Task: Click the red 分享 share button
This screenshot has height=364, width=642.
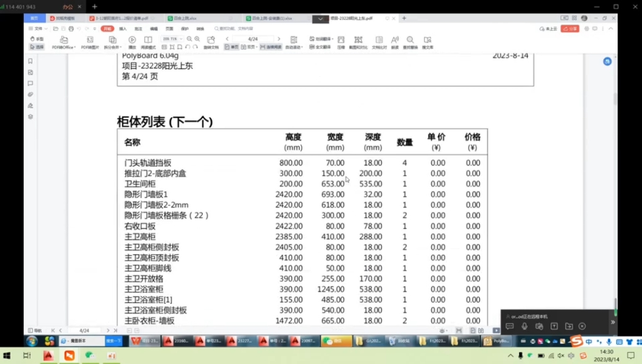Action: tap(569, 29)
